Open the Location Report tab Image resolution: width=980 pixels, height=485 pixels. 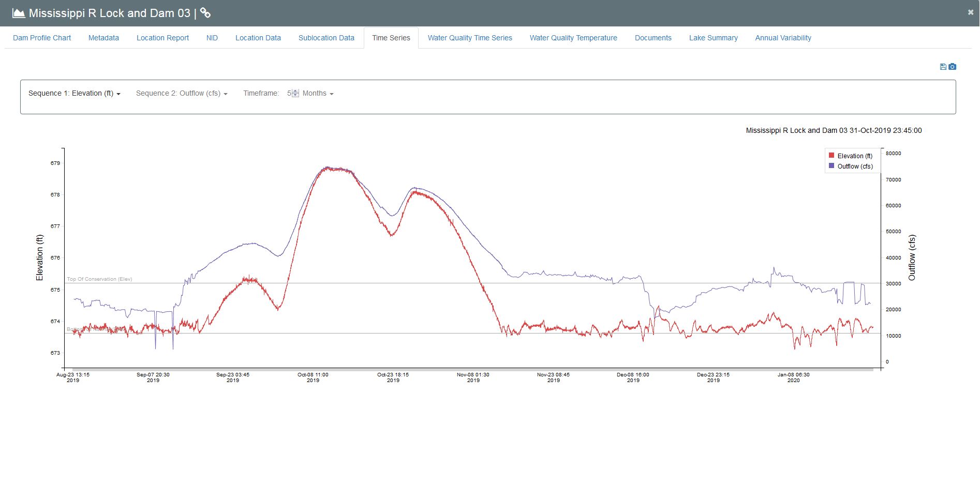click(162, 38)
